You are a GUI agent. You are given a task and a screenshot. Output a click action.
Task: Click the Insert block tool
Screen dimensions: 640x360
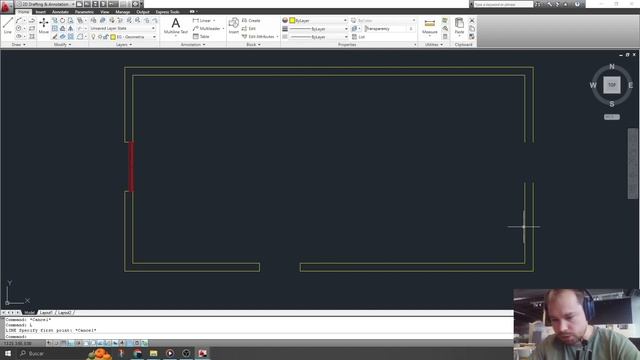[x=233, y=25]
